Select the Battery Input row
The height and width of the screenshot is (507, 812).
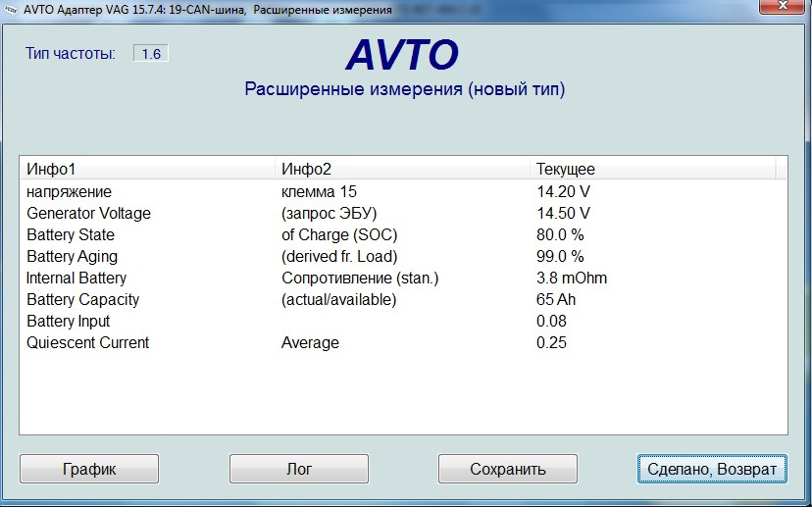(403, 321)
